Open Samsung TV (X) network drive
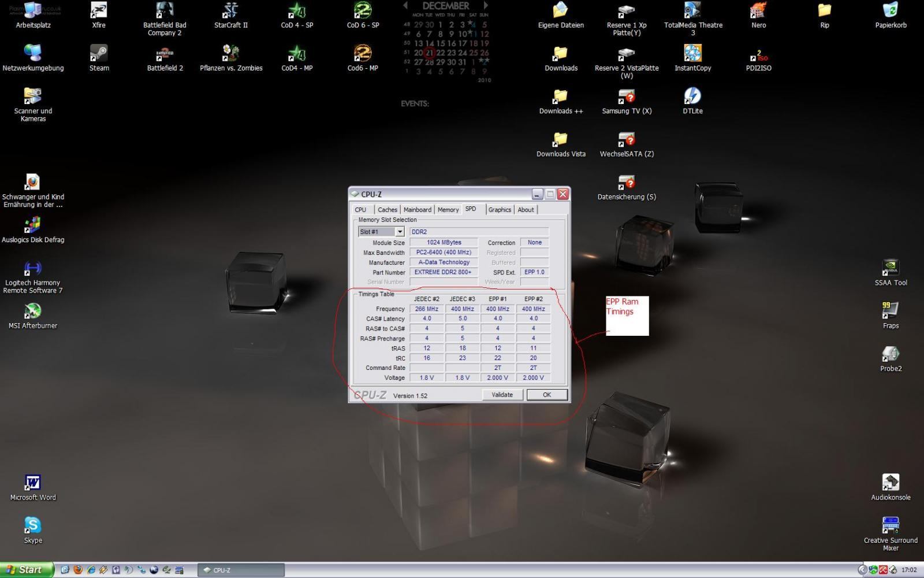 (x=627, y=101)
